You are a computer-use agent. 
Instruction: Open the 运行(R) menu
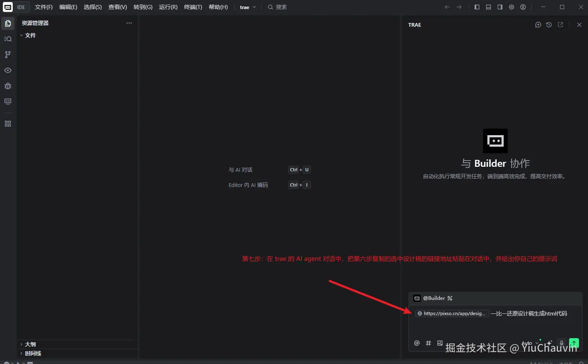(168, 7)
